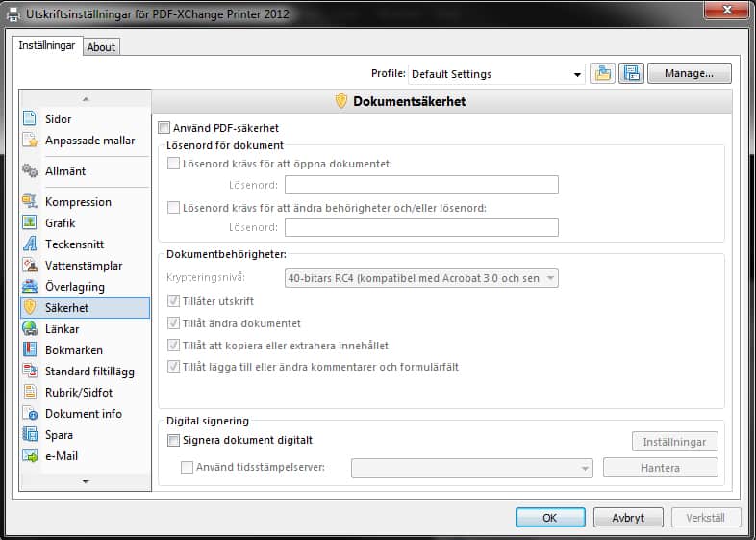Toggle Tillåt att kopiera eller extrahera innehållet

pyautogui.click(x=173, y=345)
